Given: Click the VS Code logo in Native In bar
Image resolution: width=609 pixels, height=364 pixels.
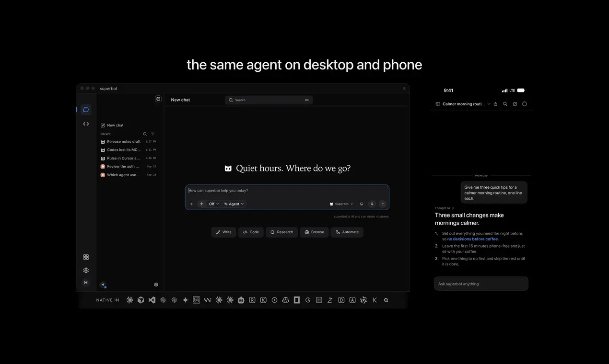Looking at the screenshot, I should click(x=152, y=300).
